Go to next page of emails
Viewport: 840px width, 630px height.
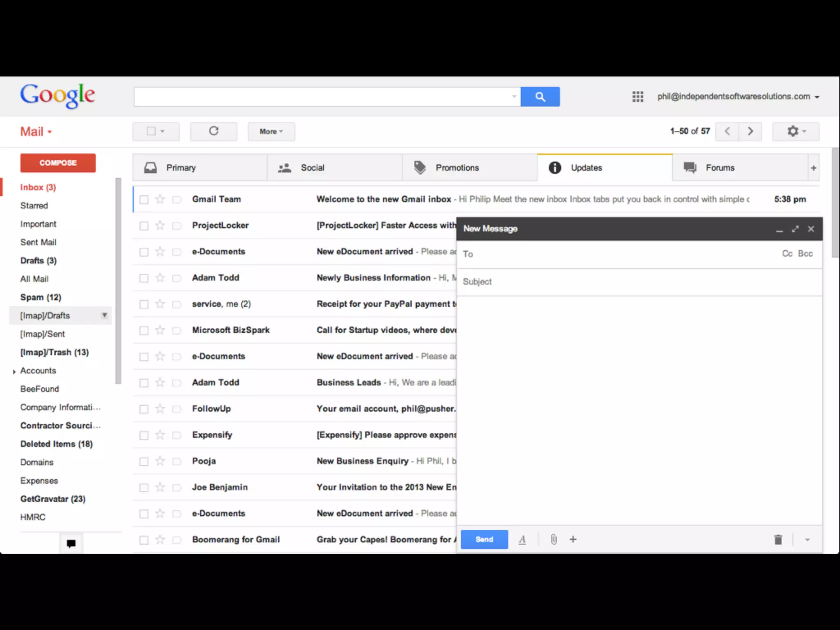(x=750, y=131)
